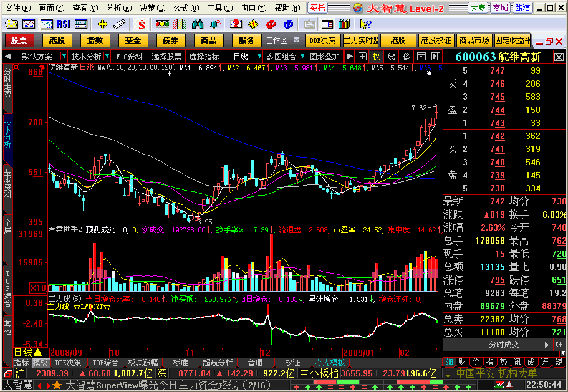Click the 存为模板 link
Viewport: 568px width, 392px height.
click(x=330, y=363)
